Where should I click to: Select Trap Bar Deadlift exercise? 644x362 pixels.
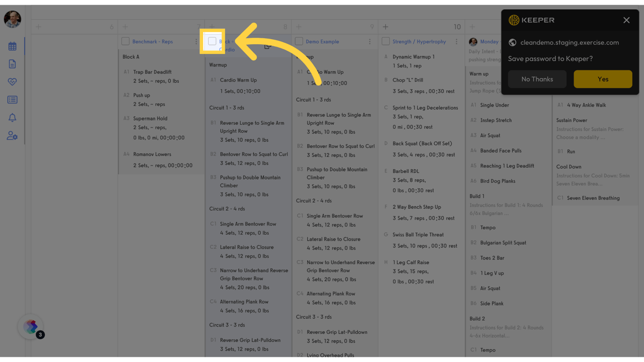[x=152, y=72]
